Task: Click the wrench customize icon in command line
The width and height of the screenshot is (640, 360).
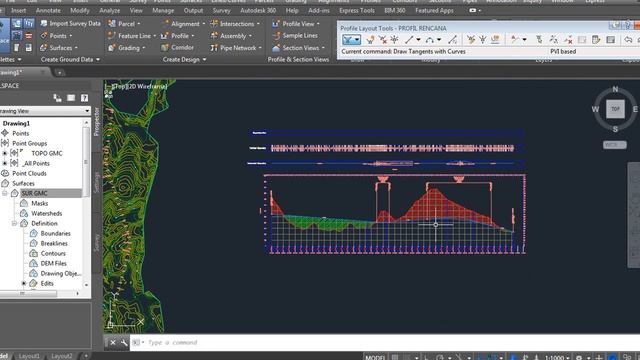Action: [x=124, y=342]
